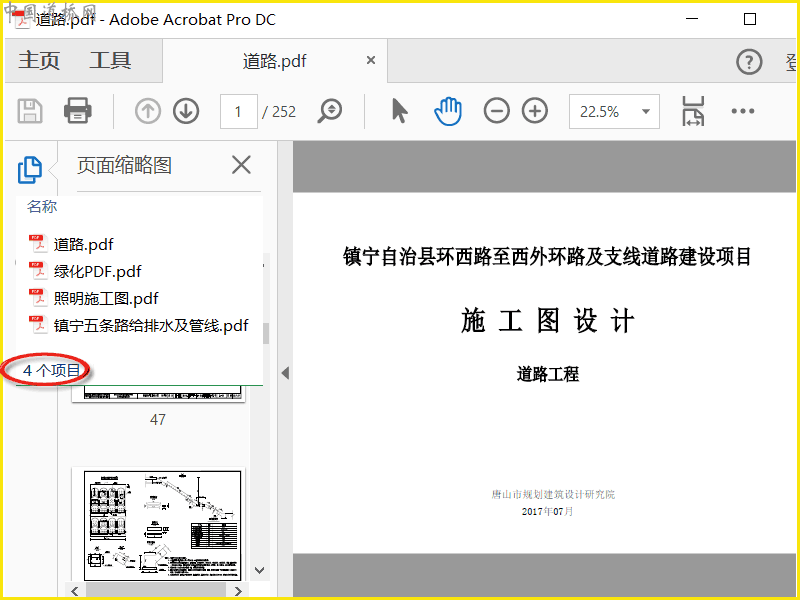Go to previous page with up arrow

pos(148,111)
